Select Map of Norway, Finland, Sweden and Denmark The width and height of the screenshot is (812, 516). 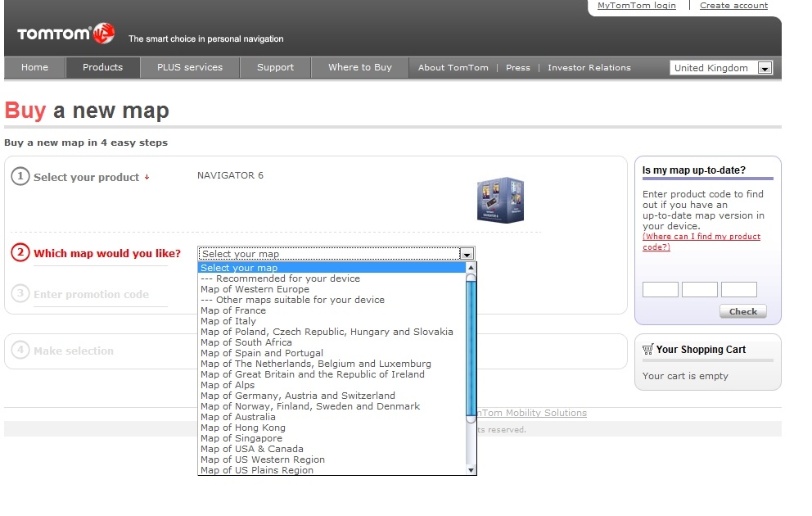[x=332, y=406]
